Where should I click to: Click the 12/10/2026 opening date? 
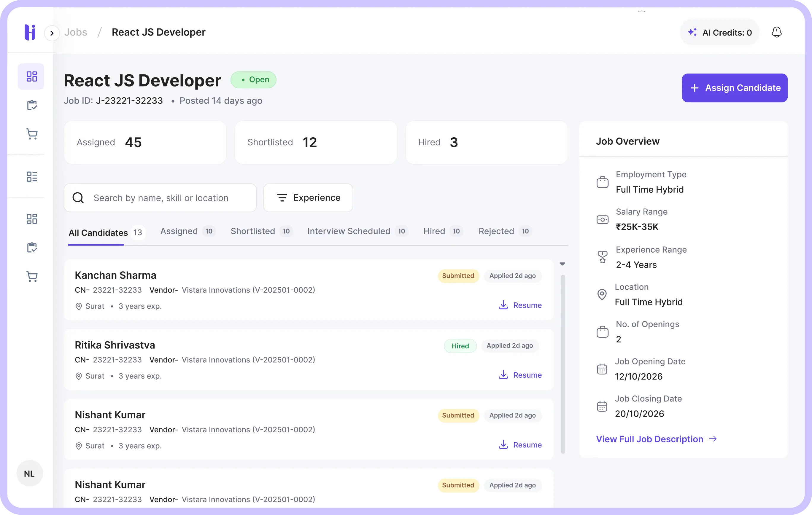[639, 377]
